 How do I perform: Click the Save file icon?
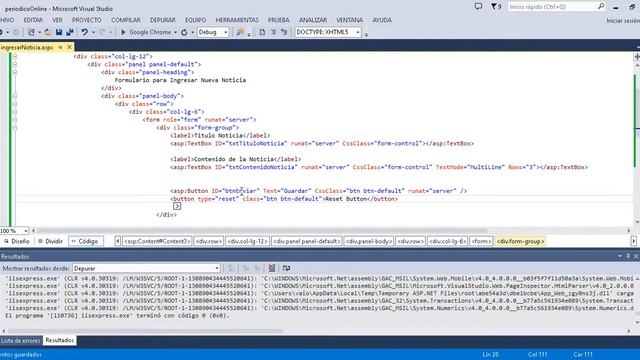[59, 32]
